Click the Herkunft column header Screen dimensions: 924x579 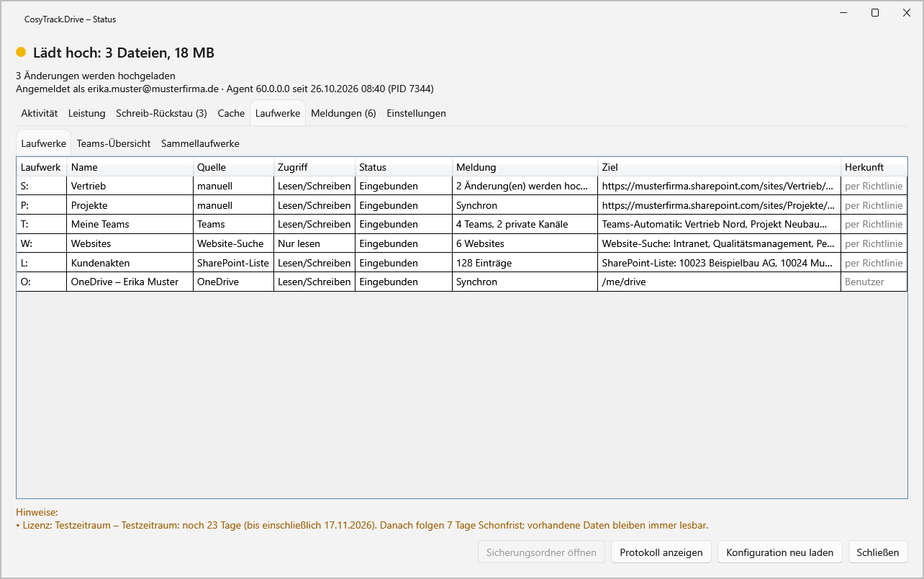pos(874,167)
